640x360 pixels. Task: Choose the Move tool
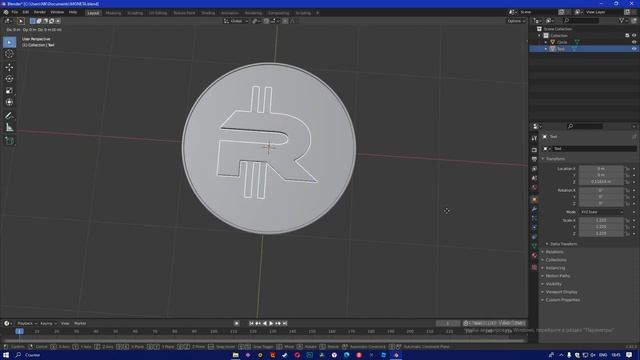point(9,67)
